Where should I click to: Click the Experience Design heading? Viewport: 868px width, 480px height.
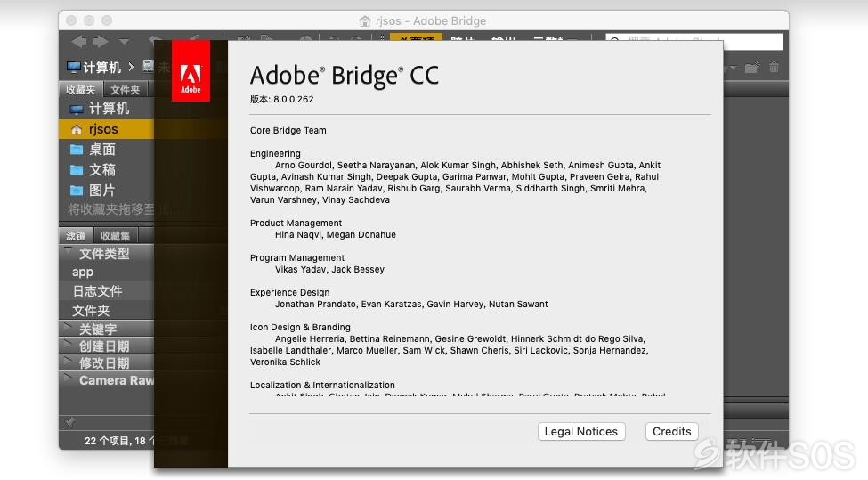coord(289,292)
